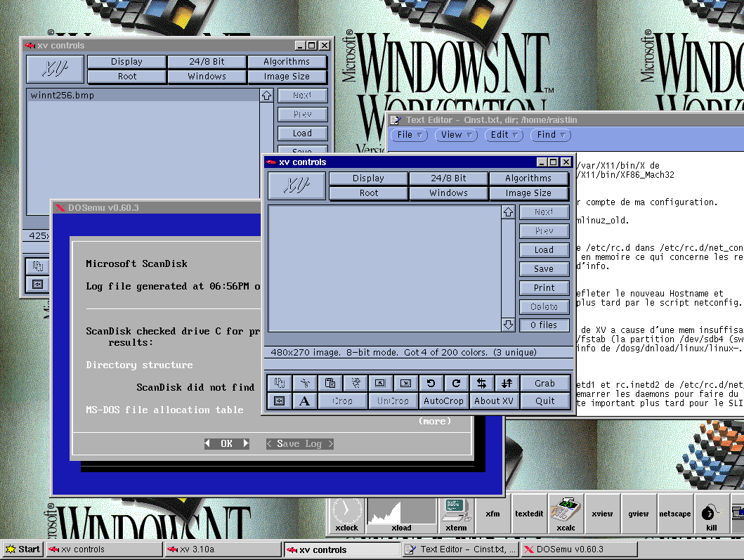Viewport: 744px width, 560px height.
Task: Rotate image counter-clockwise in xv controls
Action: point(431,383)
